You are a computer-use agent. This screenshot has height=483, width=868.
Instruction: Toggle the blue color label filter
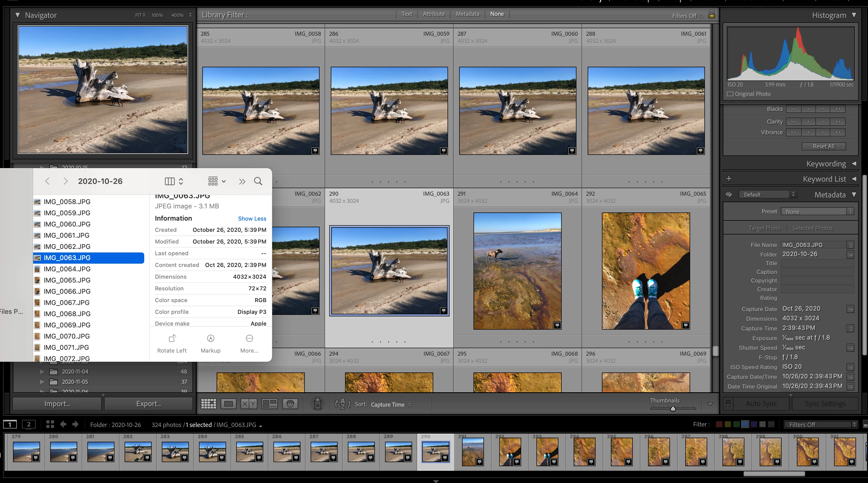[x=745, y=424]
